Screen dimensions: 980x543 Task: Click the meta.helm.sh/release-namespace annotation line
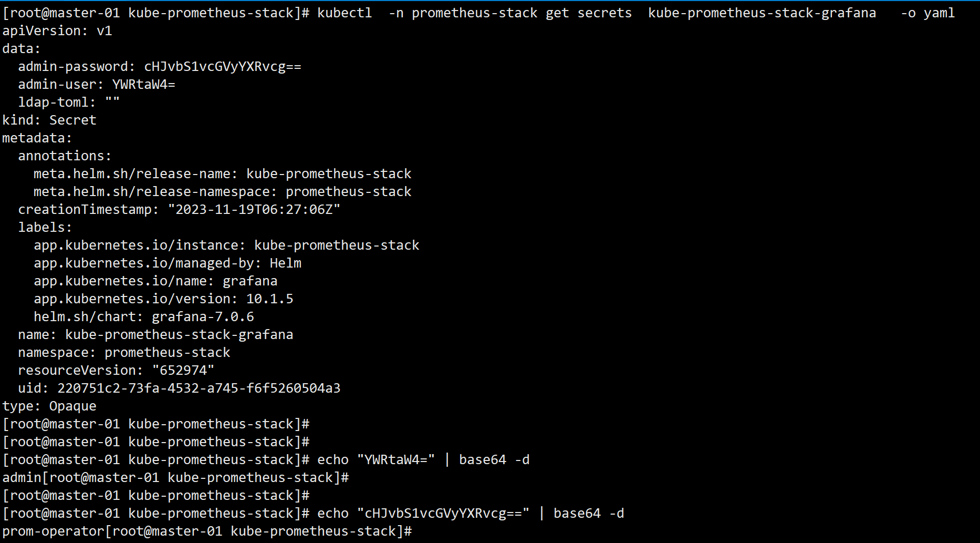pyautogui.click(x=222, y=192)
